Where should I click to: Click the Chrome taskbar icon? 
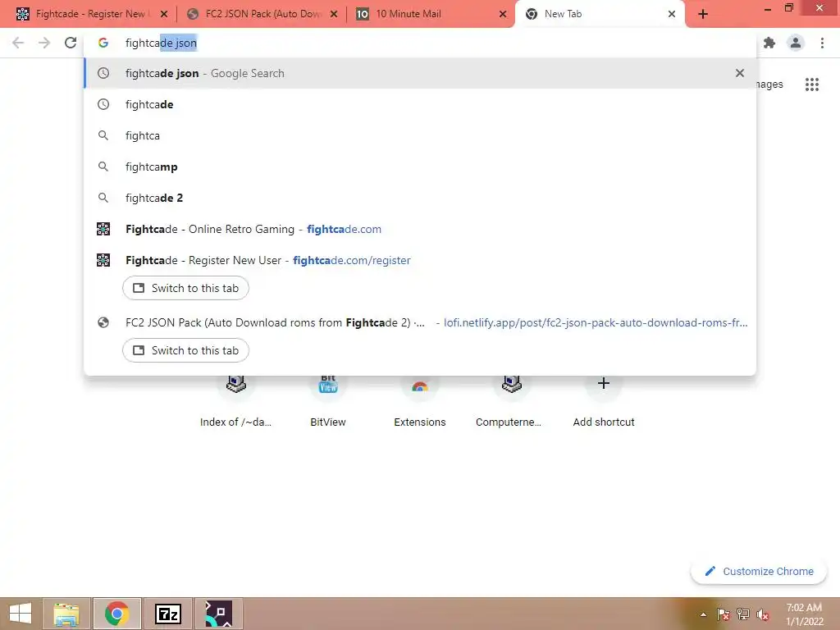[x=116, y=614]
